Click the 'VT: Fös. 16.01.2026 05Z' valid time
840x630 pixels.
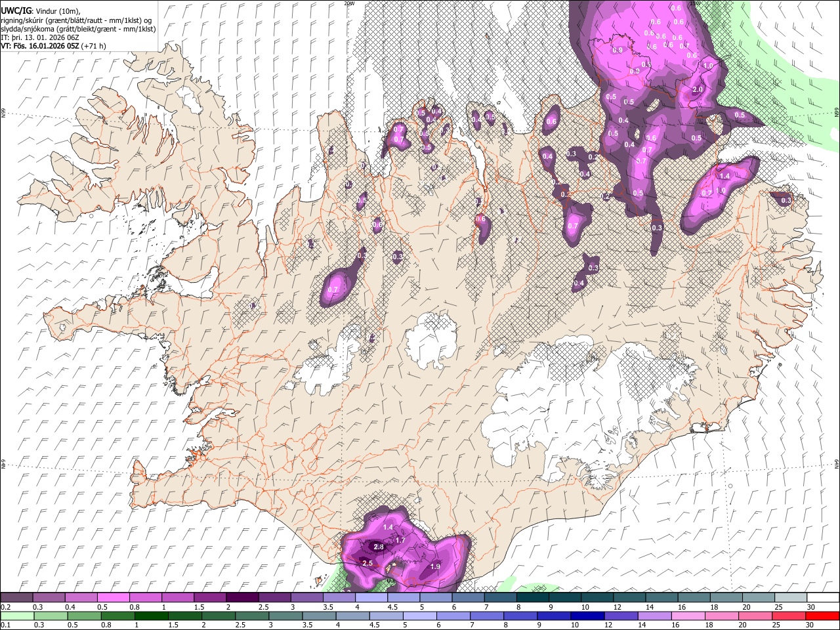pos(40,46)
